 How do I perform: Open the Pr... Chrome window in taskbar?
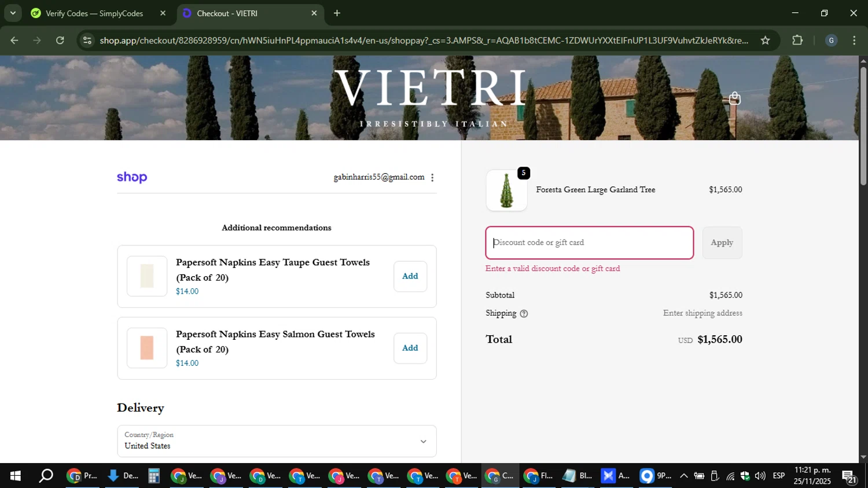coord(82,476)
